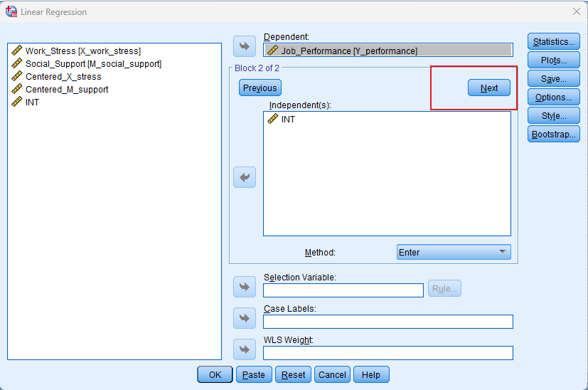Click Next to add another block
588x390 pixels.
point(488,88)
